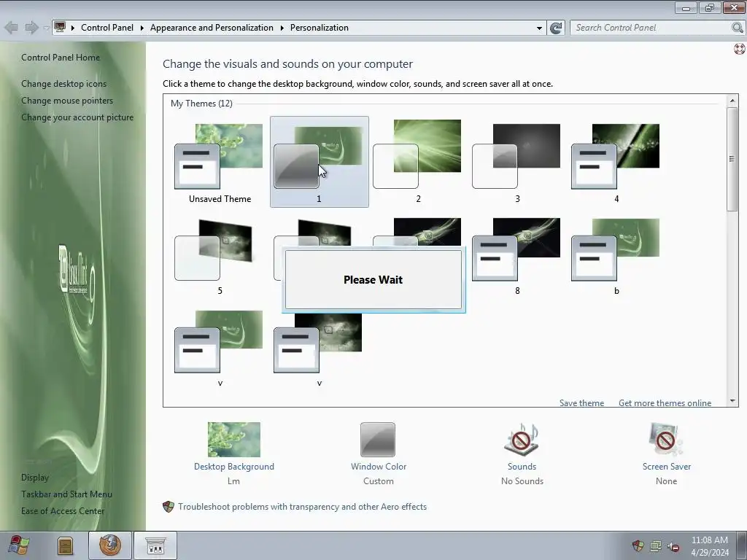Open Control Panel Home
Screen dimensions: 747x560
[61, 57]
